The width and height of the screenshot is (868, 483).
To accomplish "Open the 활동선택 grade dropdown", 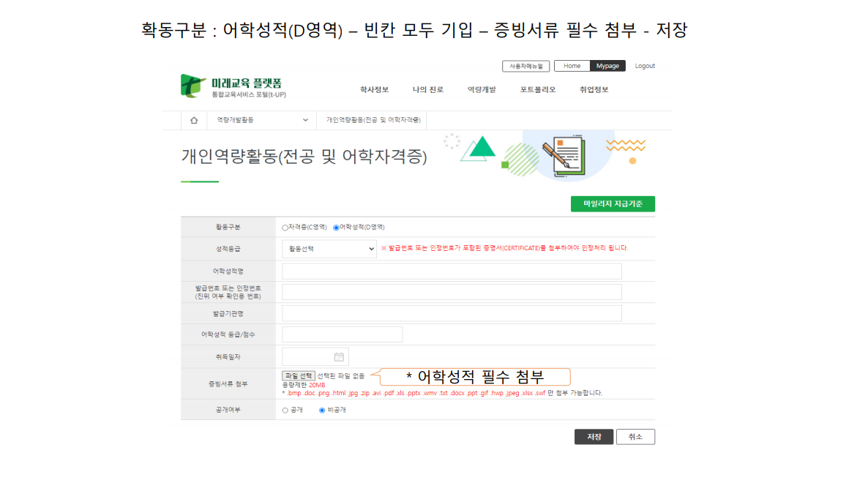I will [329, 249].
